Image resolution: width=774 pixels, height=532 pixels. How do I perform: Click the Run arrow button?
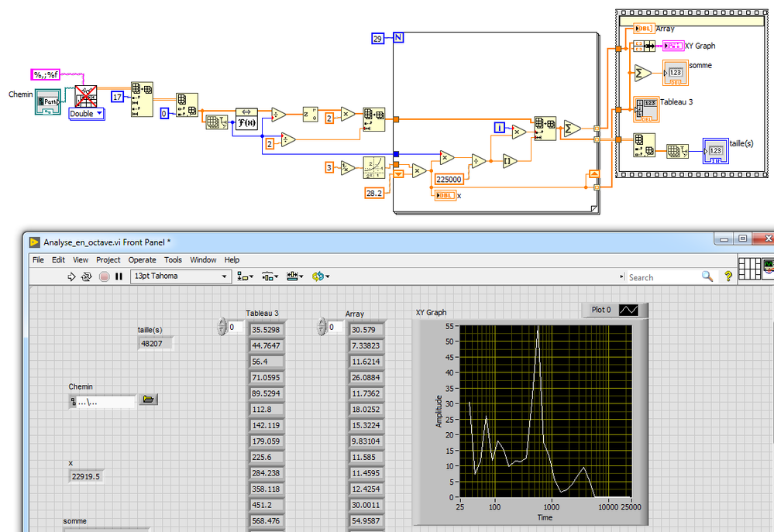click(x=71, y=277)
